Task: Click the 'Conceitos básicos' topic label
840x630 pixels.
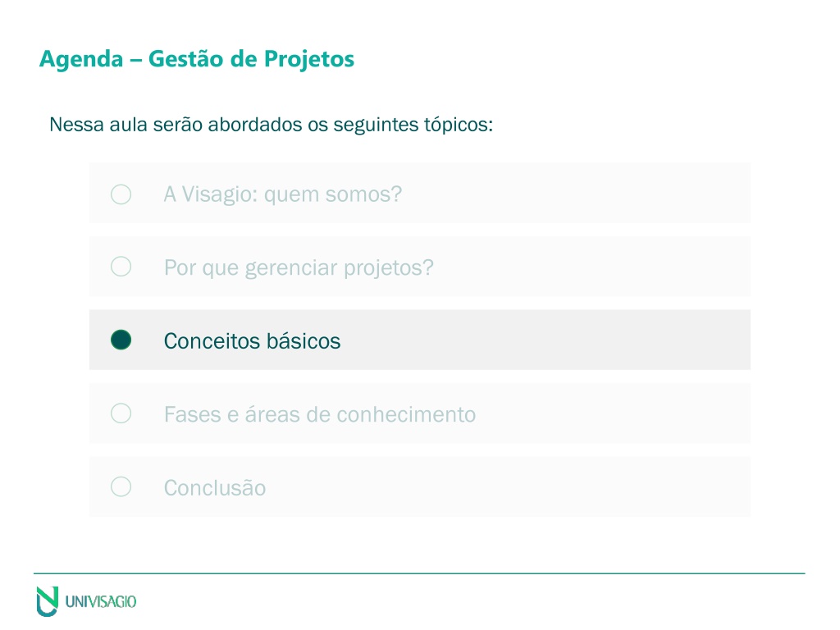Action: (253, 340)
